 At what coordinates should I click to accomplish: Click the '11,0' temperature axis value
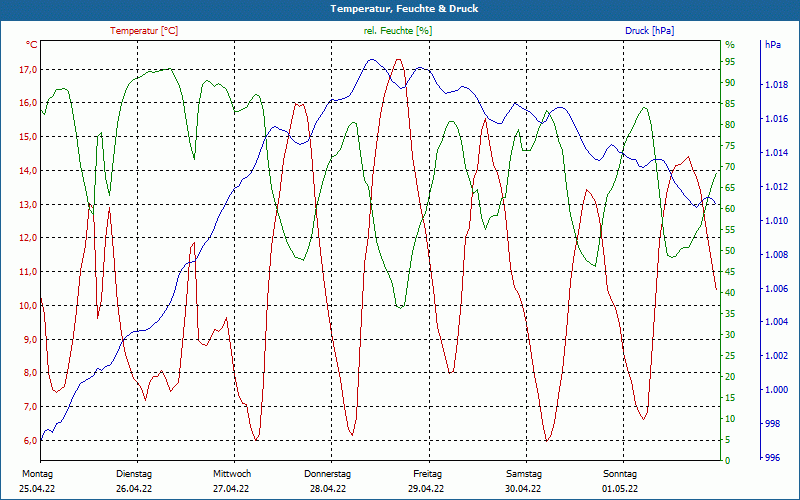(x=28, y=271)
